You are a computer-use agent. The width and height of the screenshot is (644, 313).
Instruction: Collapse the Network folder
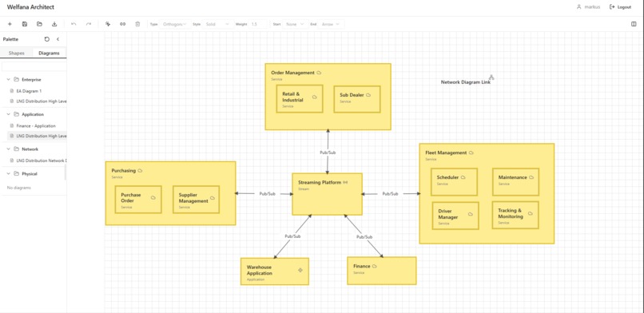[x=9, y=149]
